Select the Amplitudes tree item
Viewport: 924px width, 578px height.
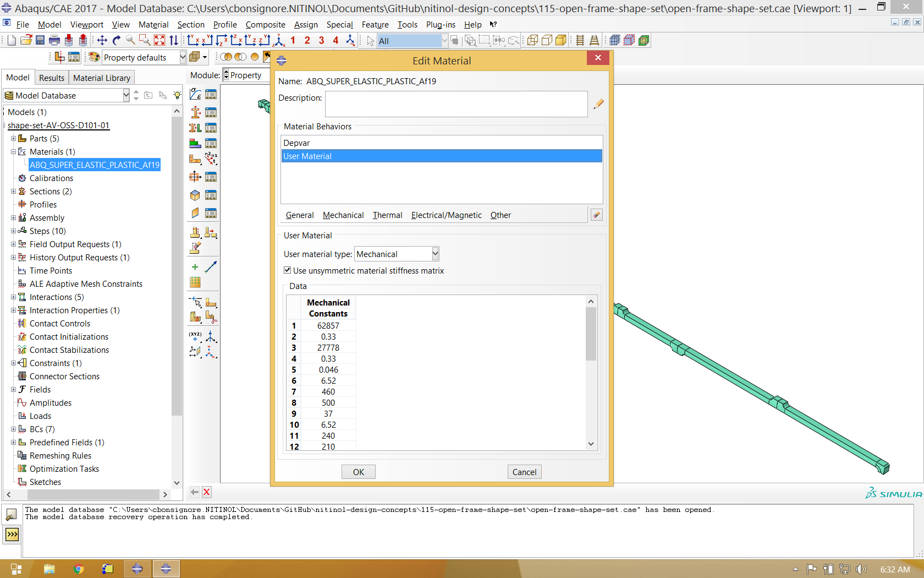(x=51, y=402)
